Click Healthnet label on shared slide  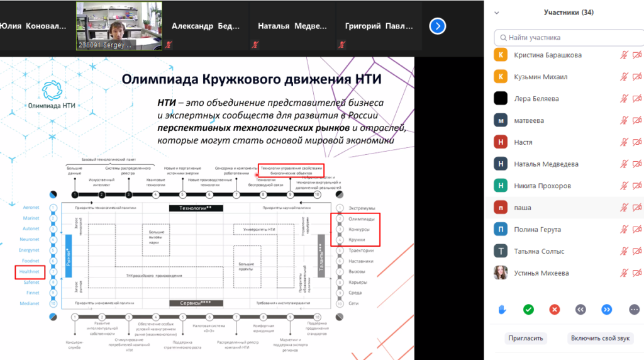pos(29,272)
